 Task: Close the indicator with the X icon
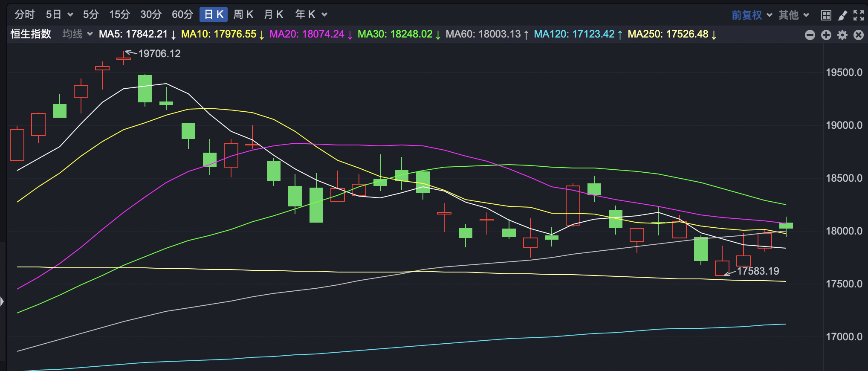859,35
